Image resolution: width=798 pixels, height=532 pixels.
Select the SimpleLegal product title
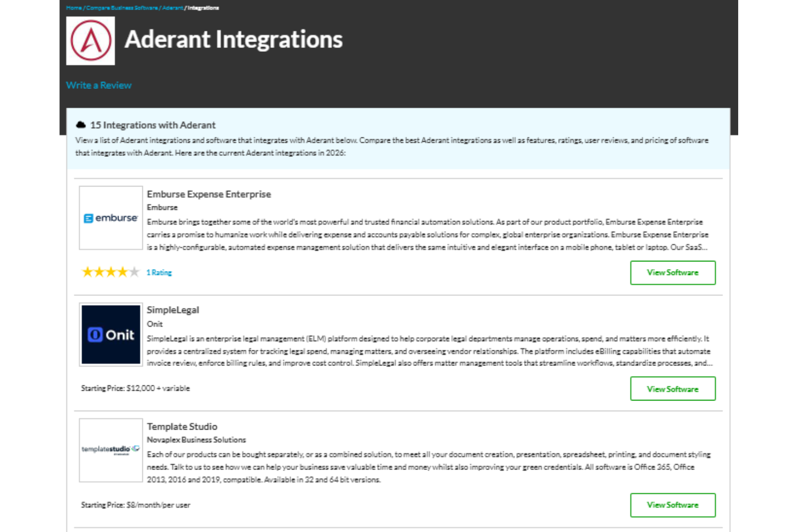[x=173, y=310]
